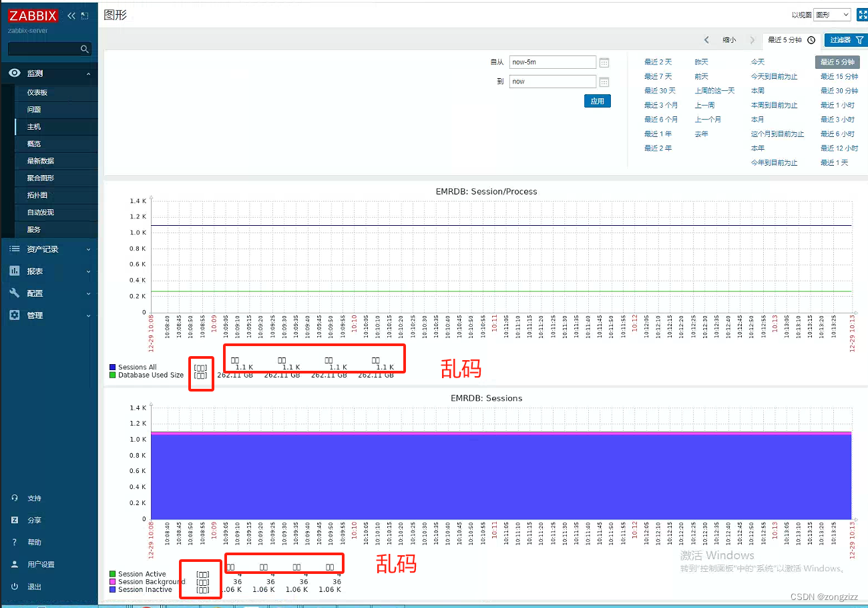Open 概览 in the sidebar
Image resolution: width=868 pixels, height=608 pixels.
[34, 144]
